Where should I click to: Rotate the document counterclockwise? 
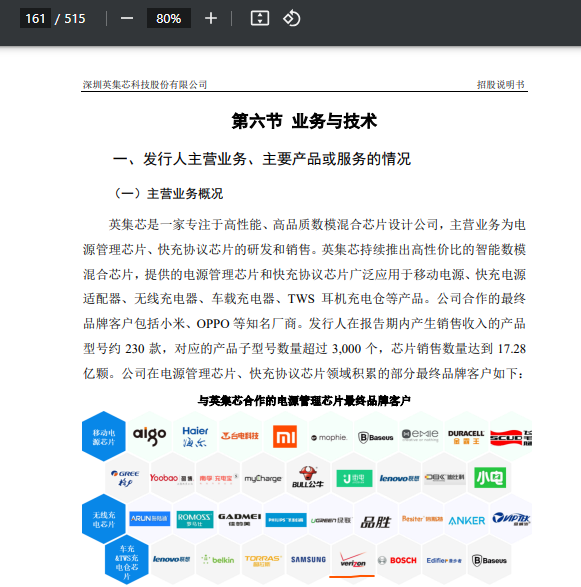point(292,18)
